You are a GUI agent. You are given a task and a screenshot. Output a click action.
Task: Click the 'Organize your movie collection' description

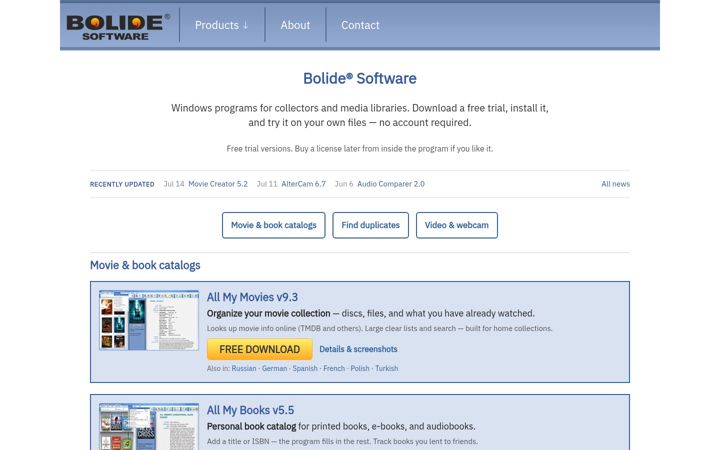click(x=371, y=313)
